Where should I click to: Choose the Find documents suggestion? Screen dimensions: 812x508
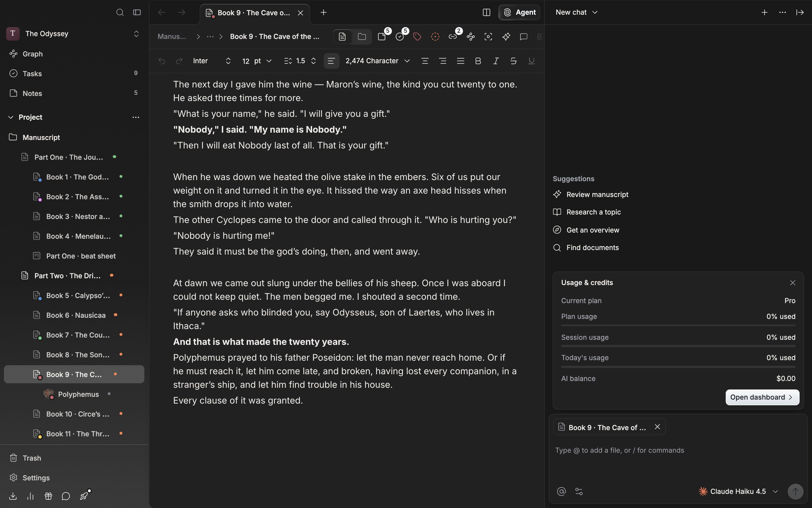(x=586, y=248)
